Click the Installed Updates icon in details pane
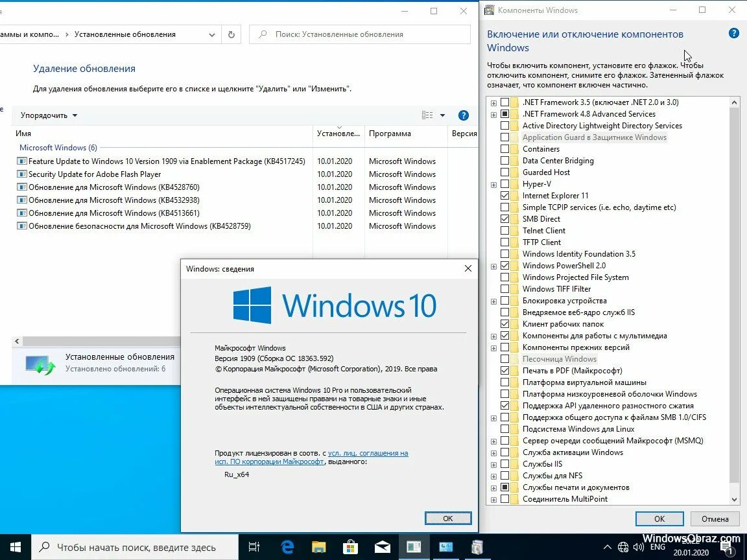This screenshot has height=560, width=747. click(40, 364)
